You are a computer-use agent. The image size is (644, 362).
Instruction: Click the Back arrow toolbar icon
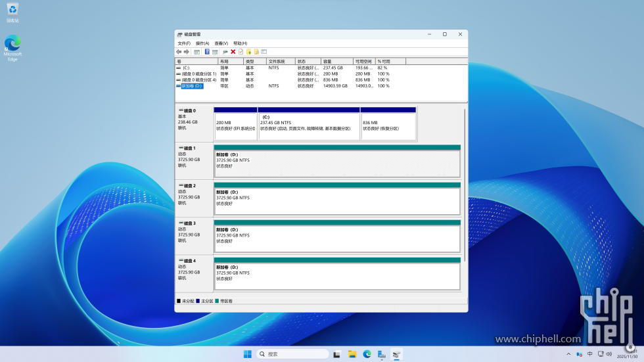pyautogui.click(x=179, y=52)
